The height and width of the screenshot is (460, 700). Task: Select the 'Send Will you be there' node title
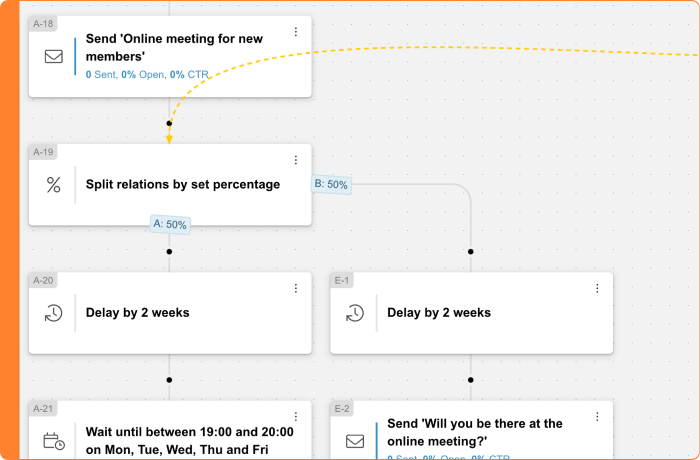click(475, 432)
